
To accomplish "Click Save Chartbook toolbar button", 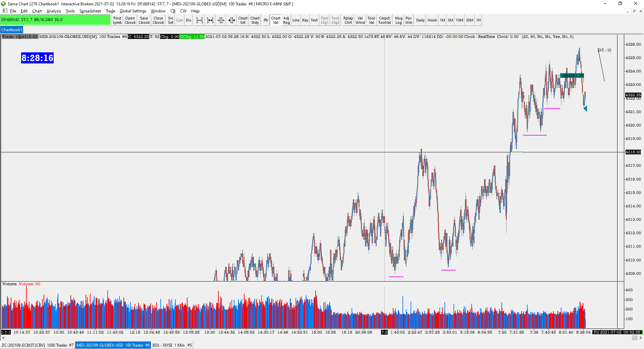I will 144,20.
